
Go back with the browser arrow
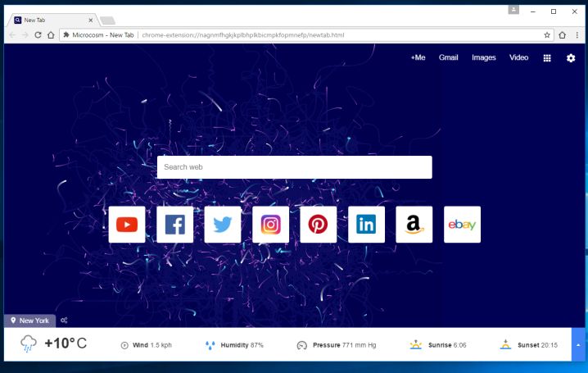click(12, 35)
